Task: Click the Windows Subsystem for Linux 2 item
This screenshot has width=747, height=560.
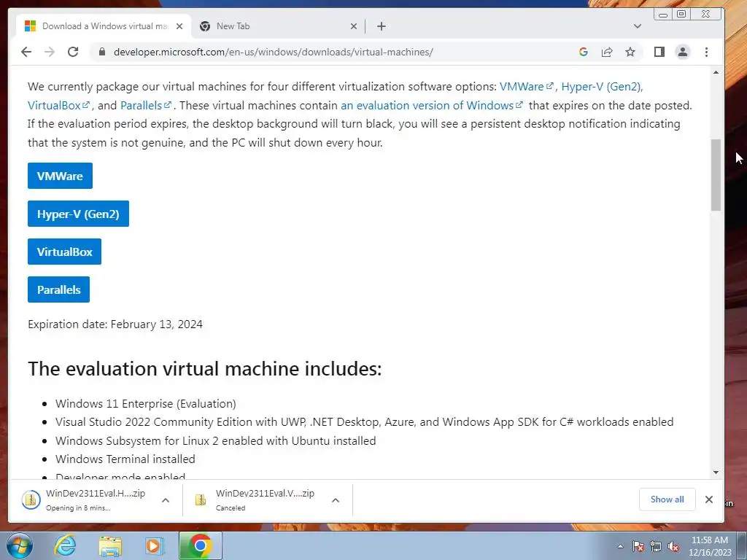Action: point(216,440)
